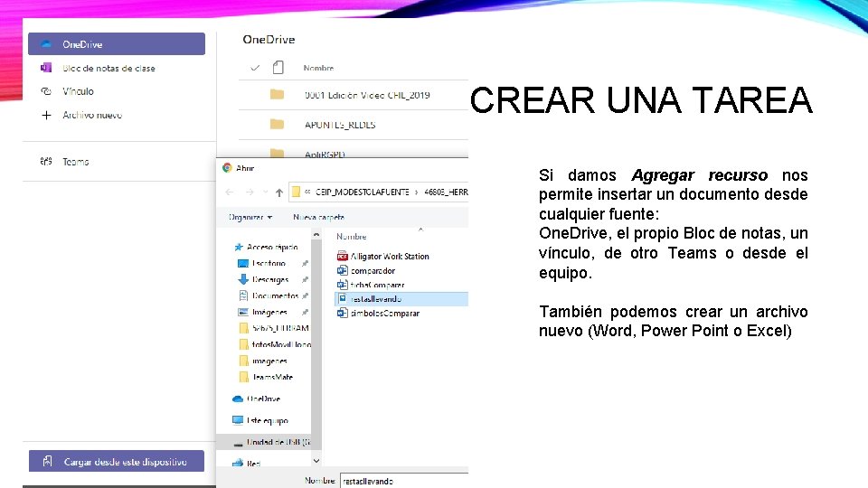Open the APUNTES_REDES folder
This screenshot has height=488, width=868.
(x=340, y=125)
